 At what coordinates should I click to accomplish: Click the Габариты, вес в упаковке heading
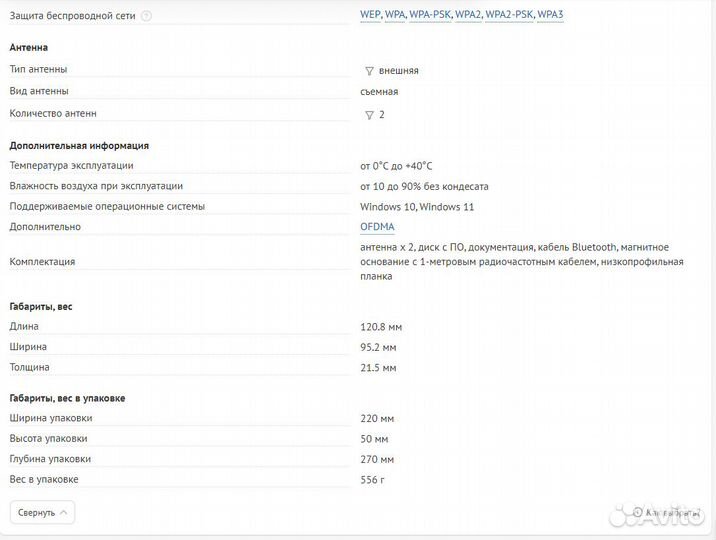click(67, 398)
